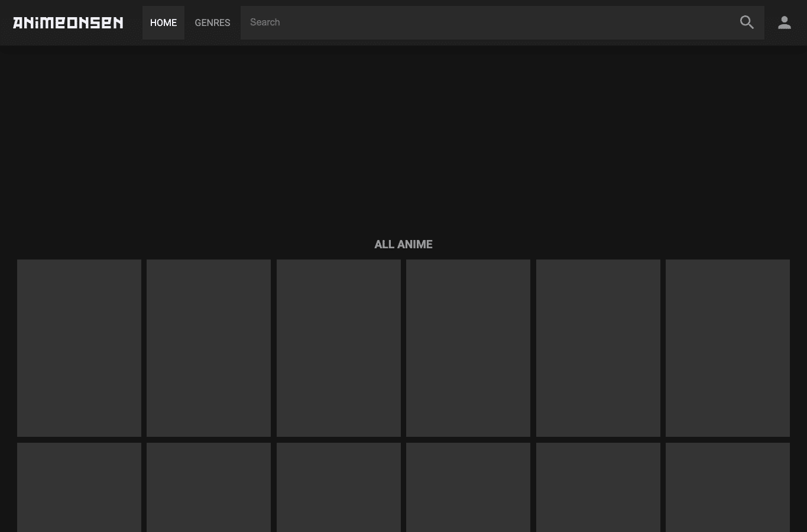The width and height of the screenshot is (807, 532).
Task: Click the AnimeOnsen logo
Action: (68, 22)
